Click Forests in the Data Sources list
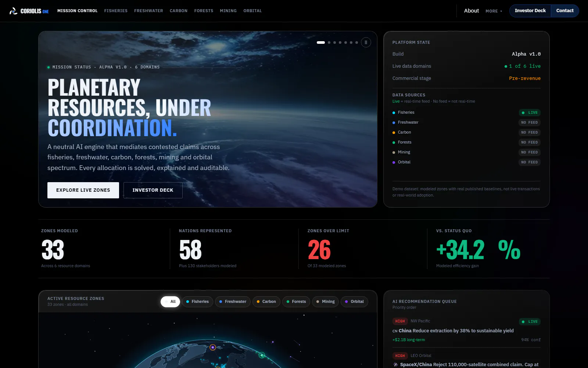Screen dimensions: 588x368 pyautogui.click(x=405, y=142)
